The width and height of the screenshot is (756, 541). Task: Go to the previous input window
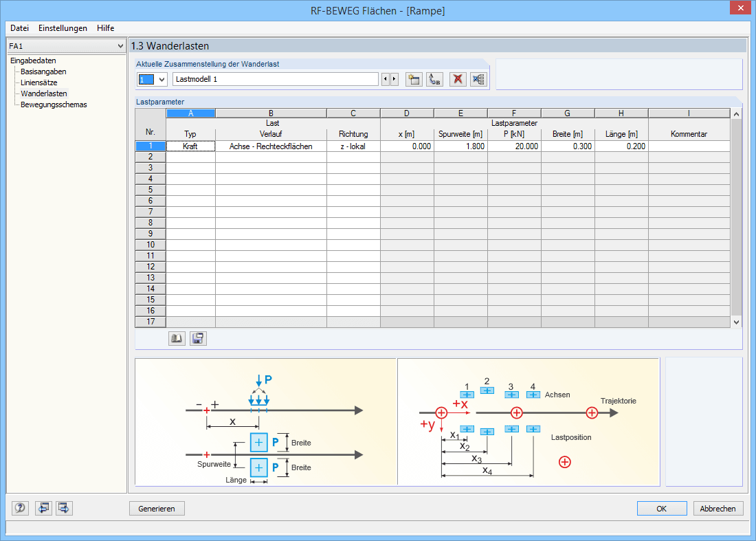coord(43,508)
